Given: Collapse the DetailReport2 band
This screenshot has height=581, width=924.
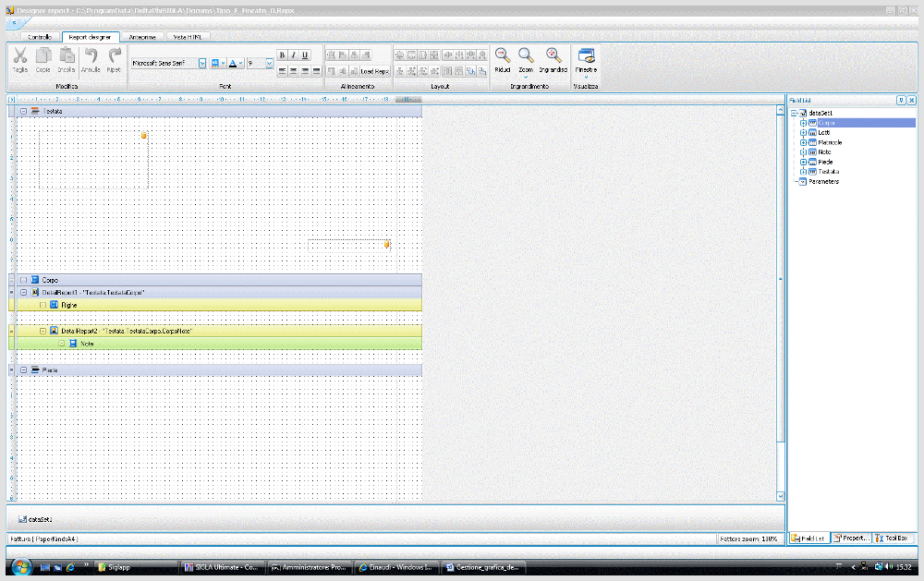Looking at the screenshot, I should pos(43,332).
